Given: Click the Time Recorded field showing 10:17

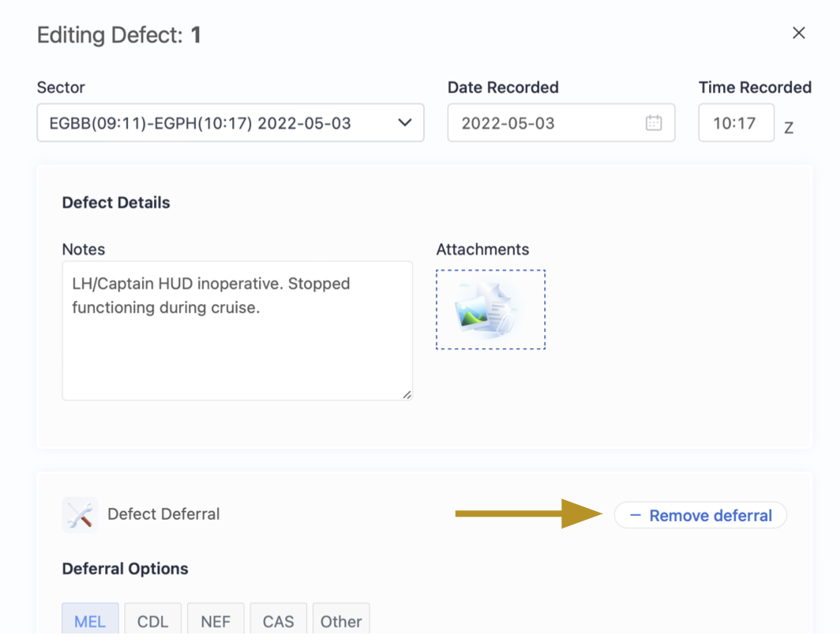Looking at the screenshot, I should pos(735,123).
